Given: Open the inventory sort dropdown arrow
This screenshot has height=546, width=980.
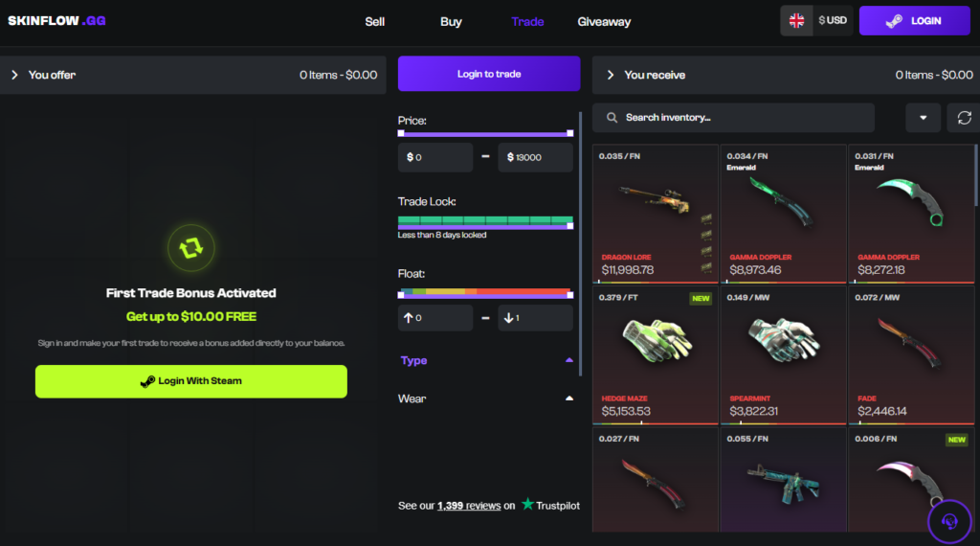Looking at the screenshot, I should coord(924,118).
